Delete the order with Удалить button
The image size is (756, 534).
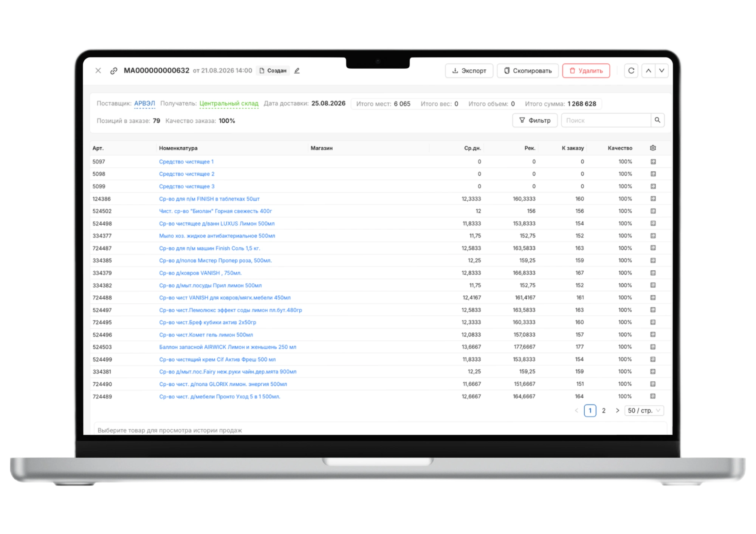pyautogui.click(x=586, y=71)
